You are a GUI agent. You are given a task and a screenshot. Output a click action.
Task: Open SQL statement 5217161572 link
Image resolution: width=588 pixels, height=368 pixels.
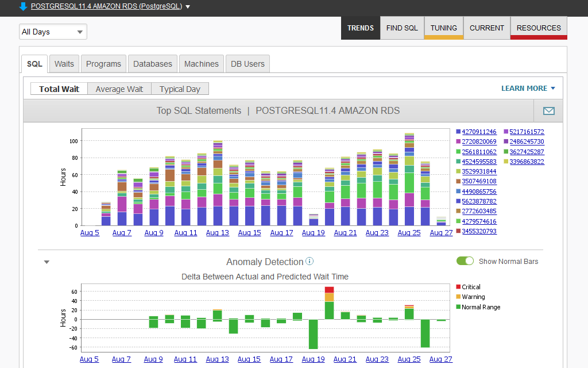click(x=527, y=132)
